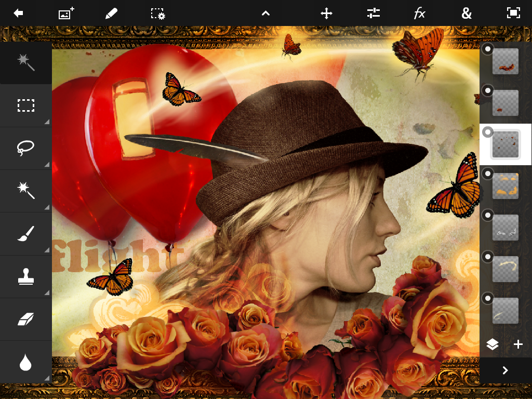
Task: Collapse the layers panel with right chevron
Action: (505, 370)
